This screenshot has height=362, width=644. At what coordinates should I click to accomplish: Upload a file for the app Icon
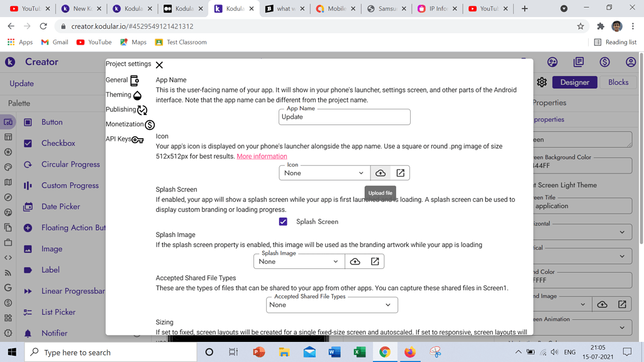point(380,173)
